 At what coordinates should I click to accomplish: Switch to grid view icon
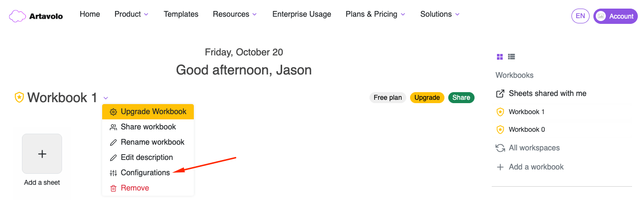[500, 57]
